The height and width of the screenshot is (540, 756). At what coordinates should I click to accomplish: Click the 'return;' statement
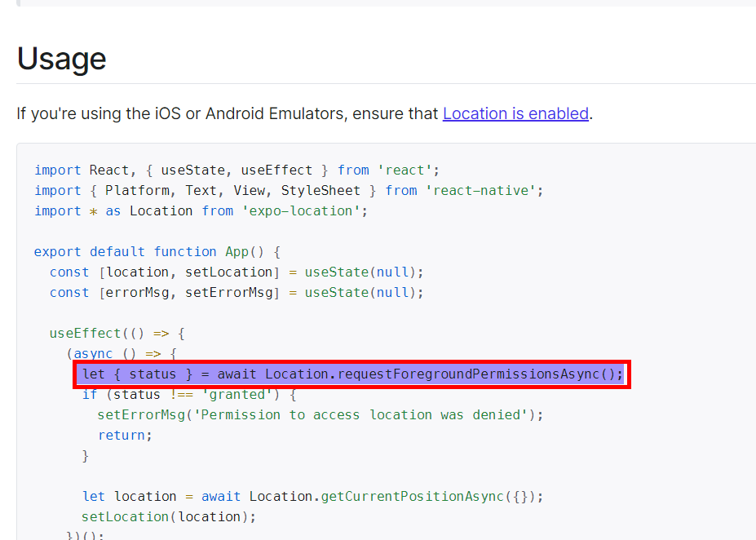pos(125,435)
